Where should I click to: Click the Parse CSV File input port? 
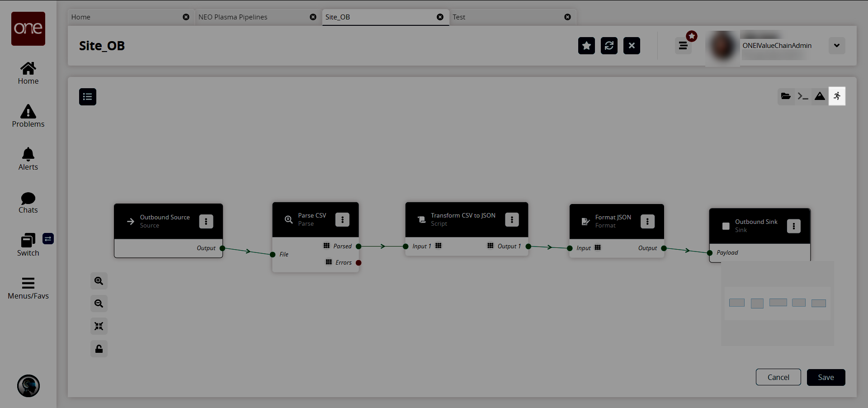273,255
